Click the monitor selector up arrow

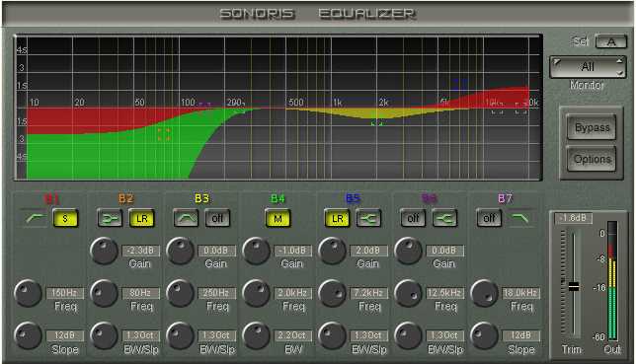coord(619,61)
